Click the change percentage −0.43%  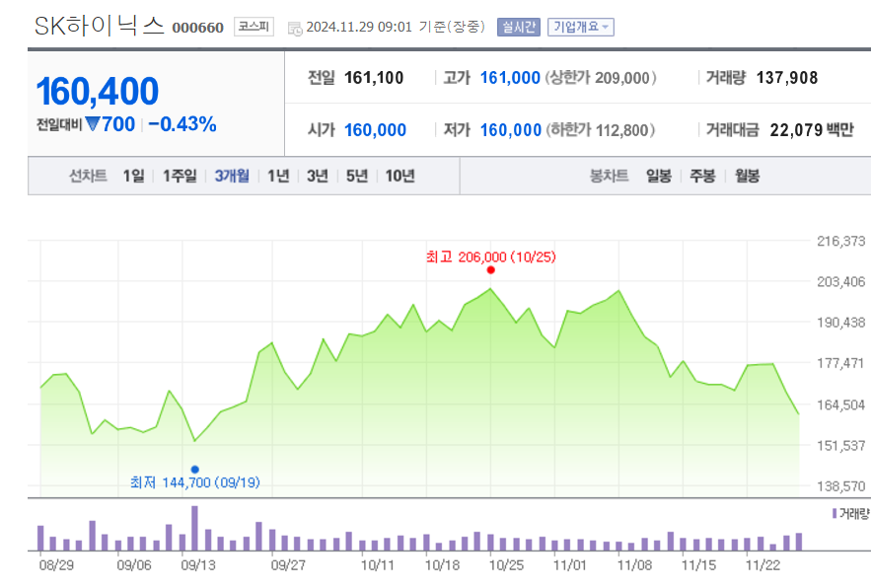pyautogui.click(x=182, y=124)
